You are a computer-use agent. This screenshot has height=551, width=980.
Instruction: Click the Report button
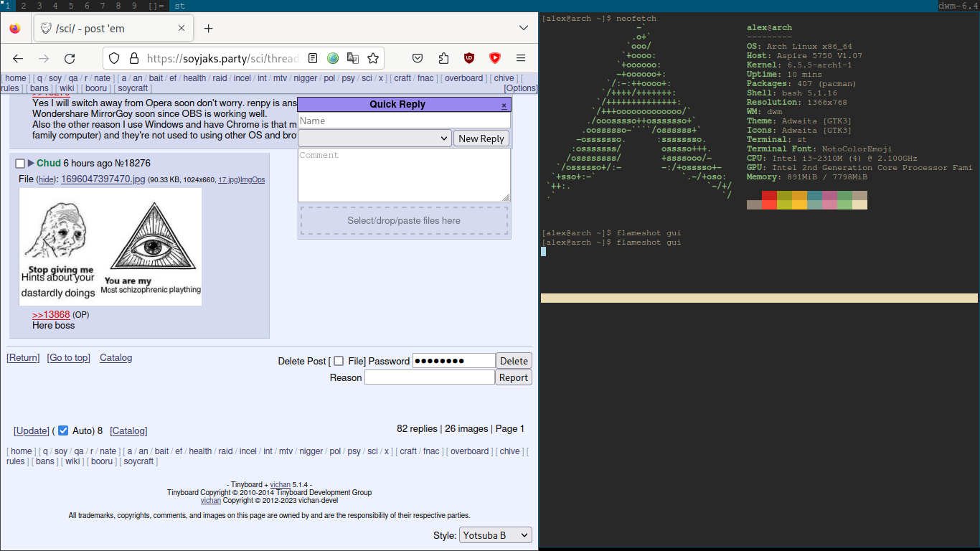click(514, 377)
